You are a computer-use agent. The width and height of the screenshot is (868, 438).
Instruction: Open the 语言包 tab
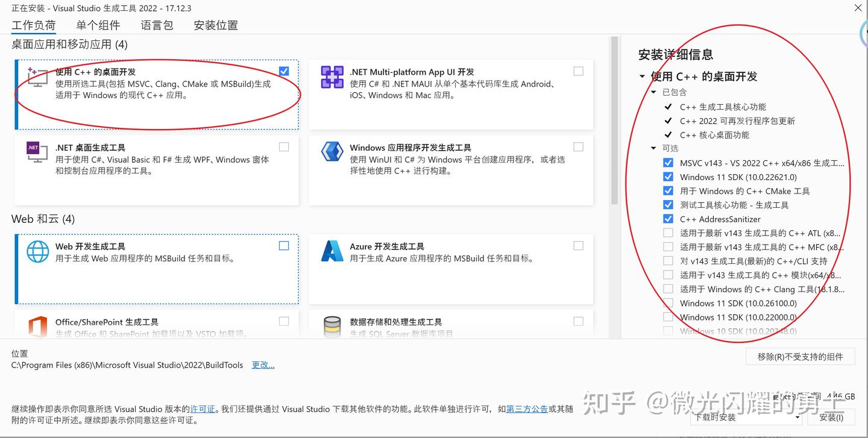pos(156,25)
